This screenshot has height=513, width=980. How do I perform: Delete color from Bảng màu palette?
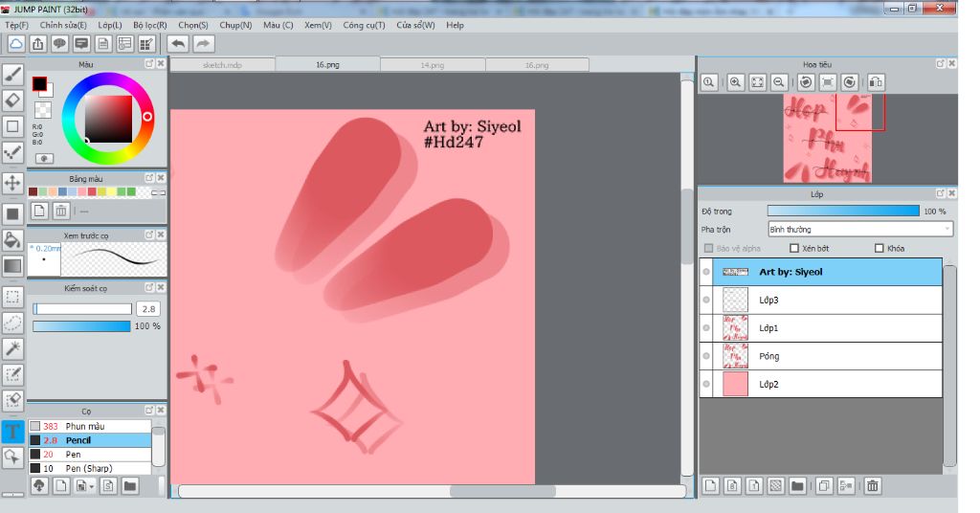pos(61,211)
